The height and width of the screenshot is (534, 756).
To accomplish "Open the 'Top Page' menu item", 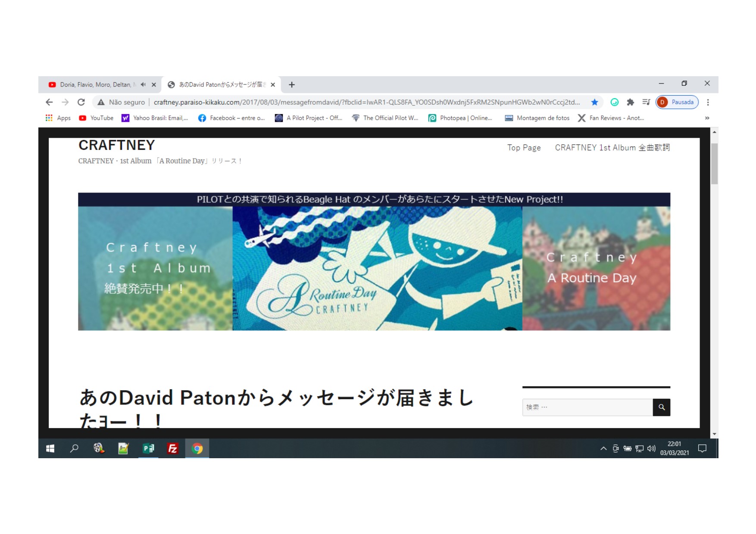I will (x=524, y=148).
